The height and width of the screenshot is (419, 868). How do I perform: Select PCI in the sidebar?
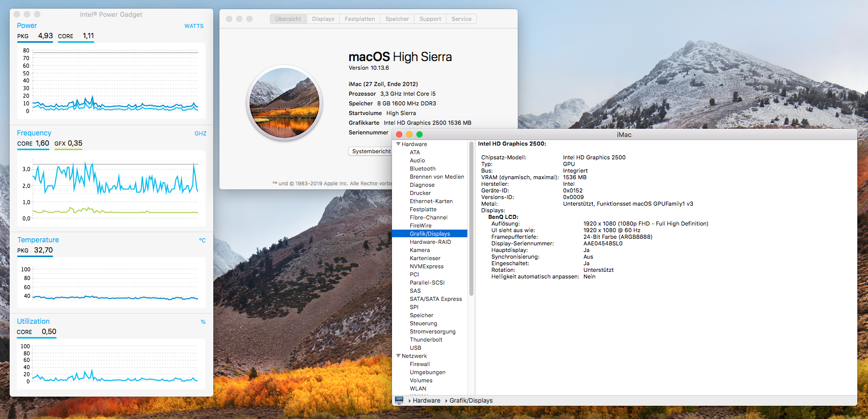pos(414,274)
